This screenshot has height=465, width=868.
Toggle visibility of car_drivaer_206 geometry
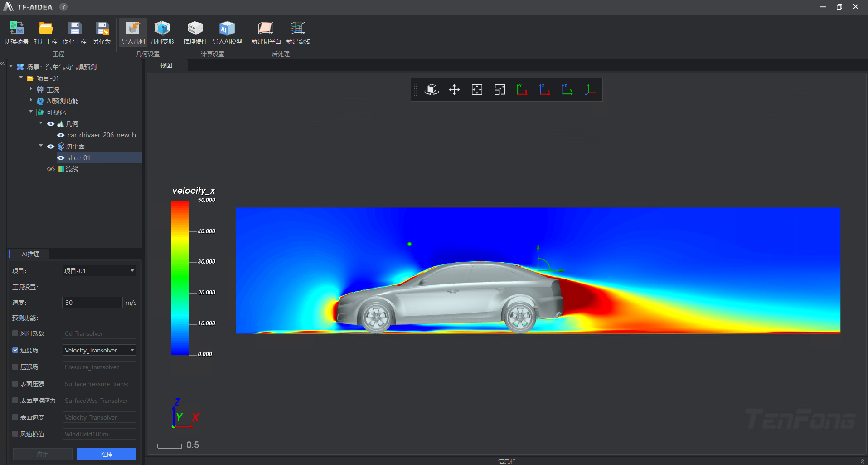(x=61, y=135)
